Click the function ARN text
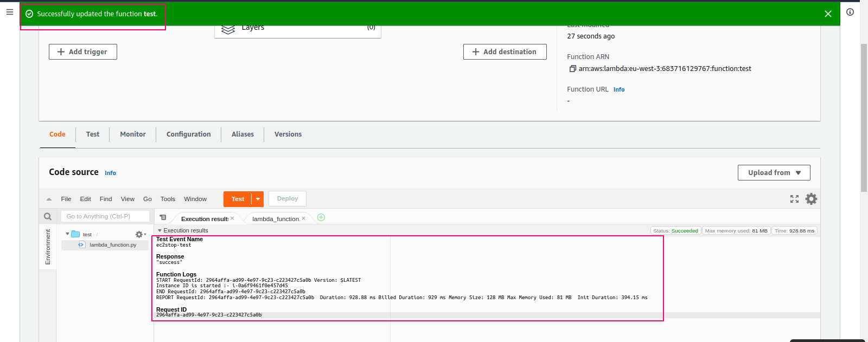Screen dimensions: 868x342 (x=665, y=69)
